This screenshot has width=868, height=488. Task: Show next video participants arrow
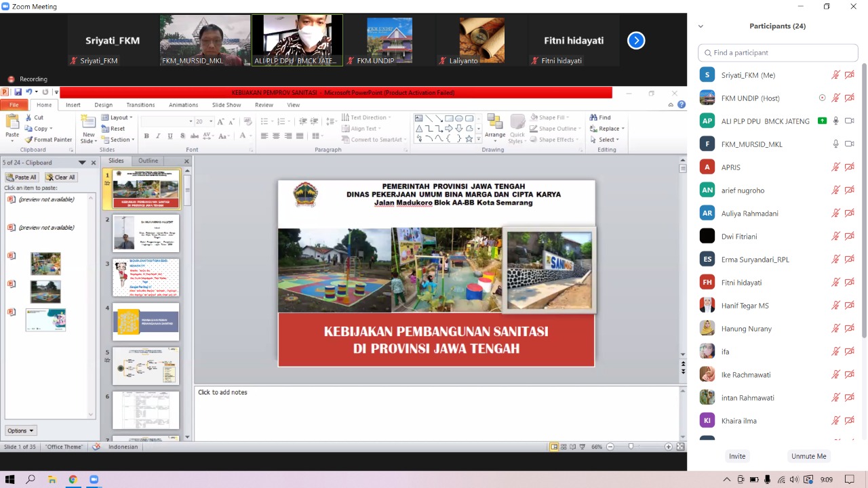tap(635, 41)
